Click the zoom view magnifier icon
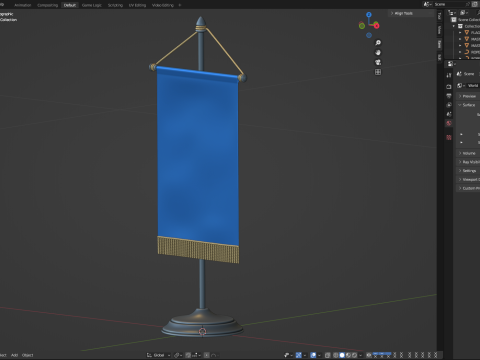Image resolution: width=480 pixels, height=360 pixels. (x=378, y=43)
